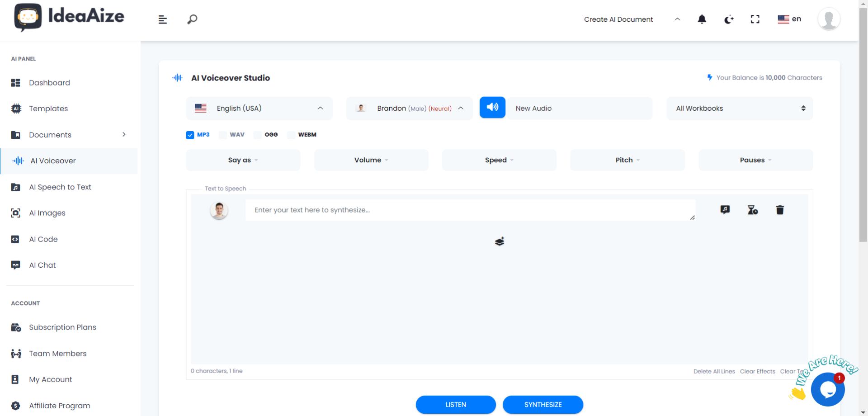Uncheck the MP3 format checkbox
The width and height of the screenshot is (868, 416).
coord(190,135)
